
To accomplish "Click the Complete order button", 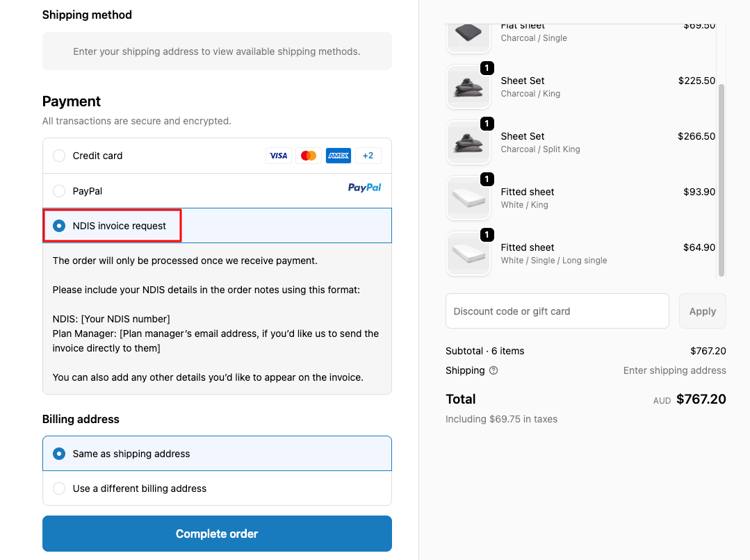I will click(x=217, y=534).
